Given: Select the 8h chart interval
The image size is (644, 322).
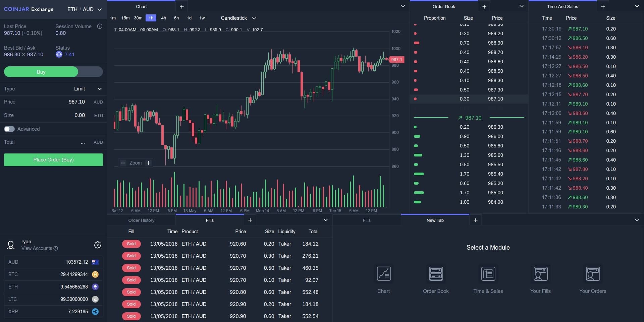Looking at the screenshot, I should 176,18.
